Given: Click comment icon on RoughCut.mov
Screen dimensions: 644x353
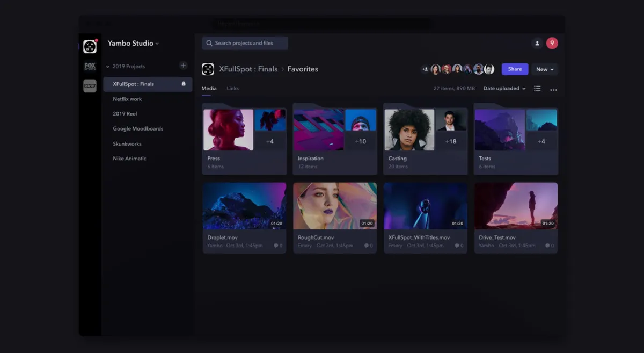Looking at the screenshot, I should [367, 246].
